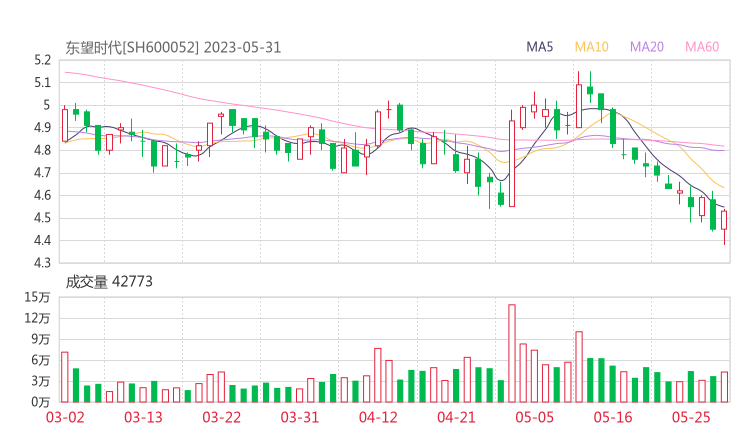Click the 04-21 date axis label

456,417
